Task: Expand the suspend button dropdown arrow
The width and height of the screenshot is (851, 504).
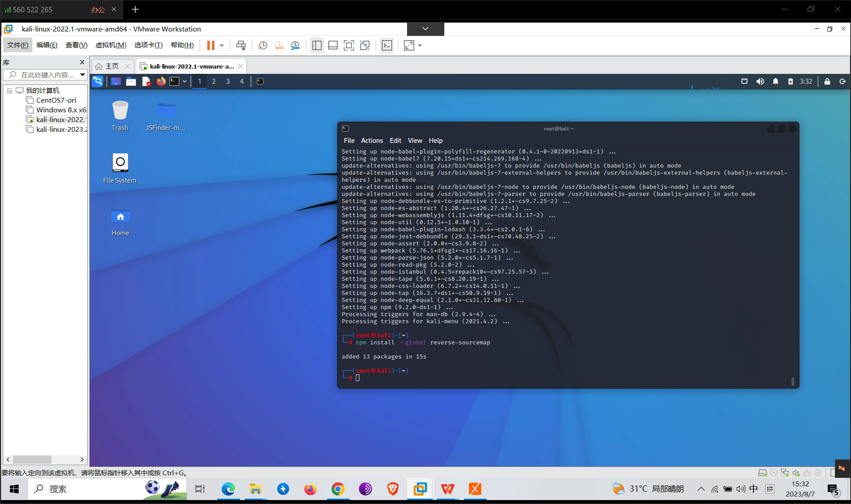Action: (x=221, y=45)
